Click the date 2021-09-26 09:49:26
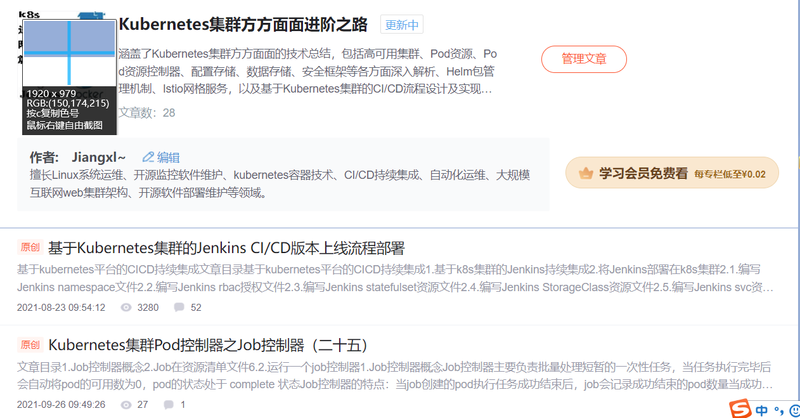Screen dimensions: 800x418 click(x=61, y=405)
